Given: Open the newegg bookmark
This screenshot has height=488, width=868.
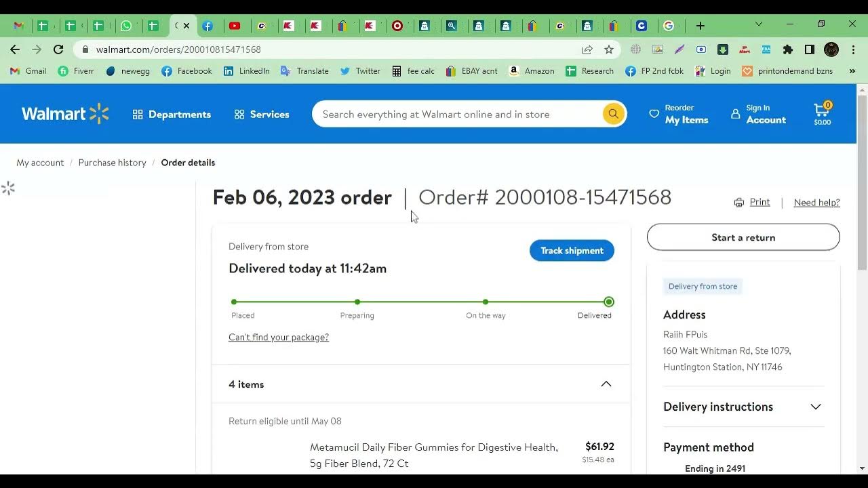Looking at the screenshot, I should 127,71.
